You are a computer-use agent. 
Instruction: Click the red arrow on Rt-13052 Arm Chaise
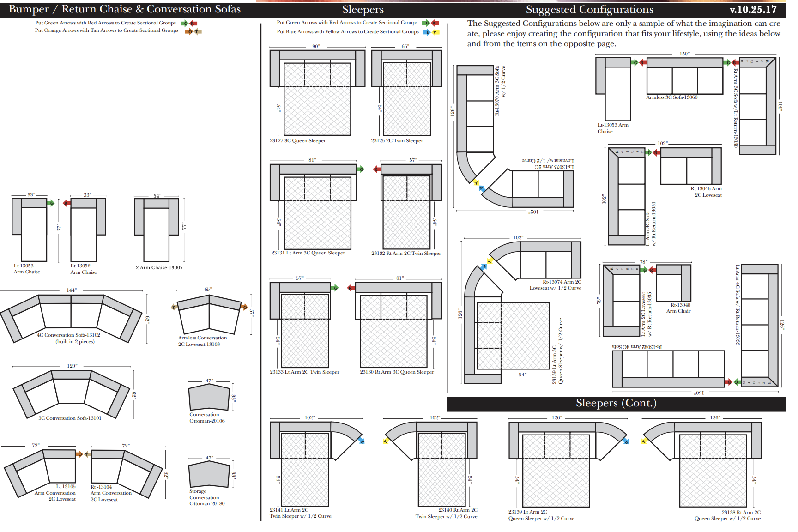point(66,203)
